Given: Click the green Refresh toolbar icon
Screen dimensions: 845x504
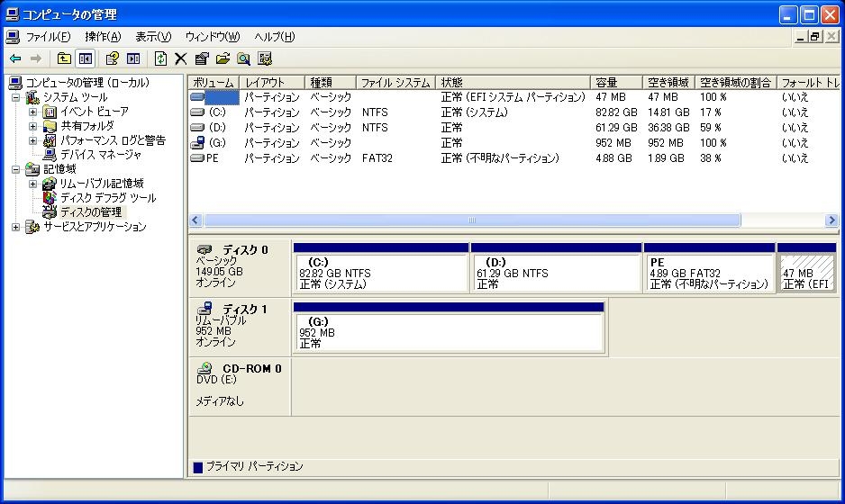Looking at the screenshot, I should [x=160, y=58].
